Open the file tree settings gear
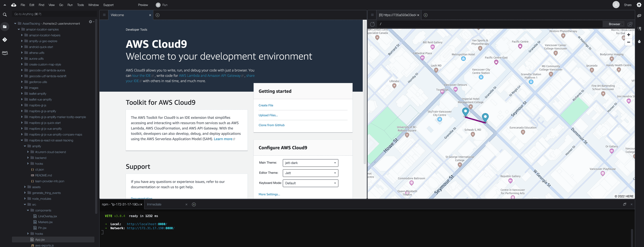 pyautogui.click(x=91, y=22)
